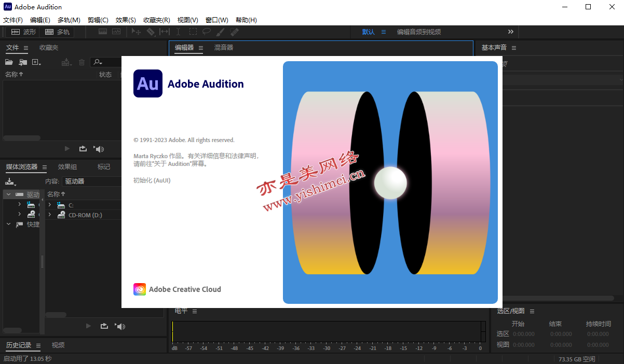Open the 剪辑(C) menu
This screenshot has width=624, height=364.
coord(98,20)
